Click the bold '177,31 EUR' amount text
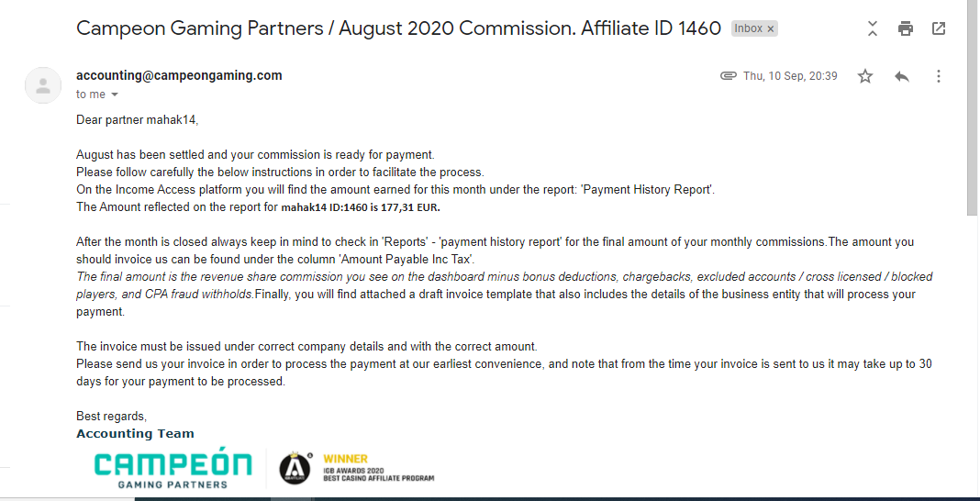Screen dimensions: 980x501 [410, 208]
